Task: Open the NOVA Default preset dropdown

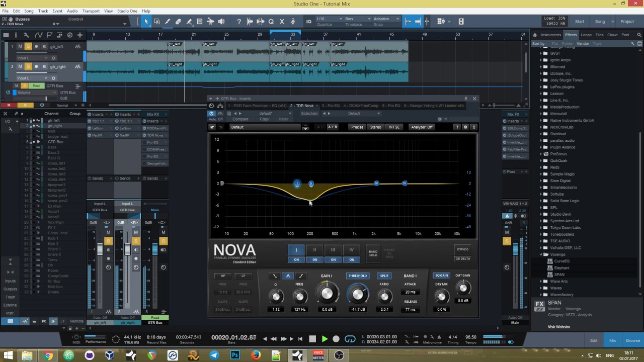Action: (x=265, y=127)
